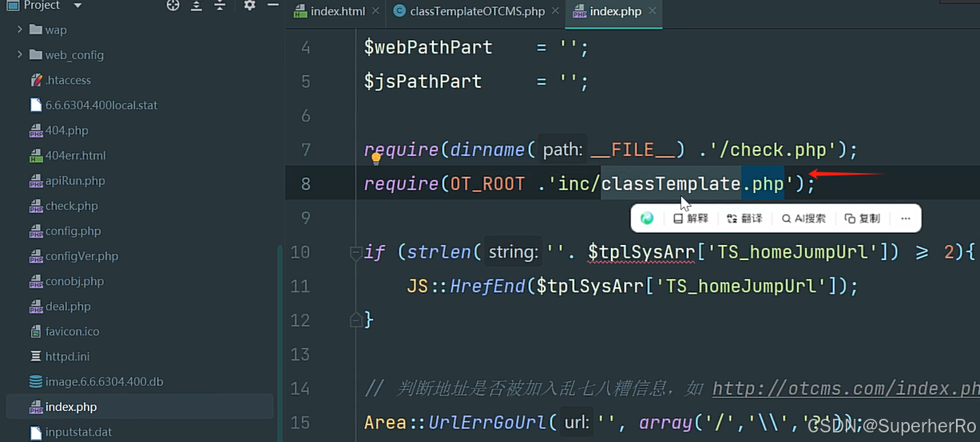The height and width of the screenshot is (442, 980).
Task: Click OT_ROOT constant on line 8
Action: 487,184
